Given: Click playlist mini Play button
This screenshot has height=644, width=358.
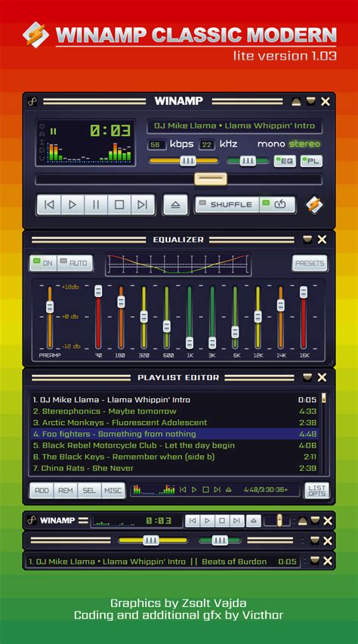Looking at the screenshot, I should point(195,490).
